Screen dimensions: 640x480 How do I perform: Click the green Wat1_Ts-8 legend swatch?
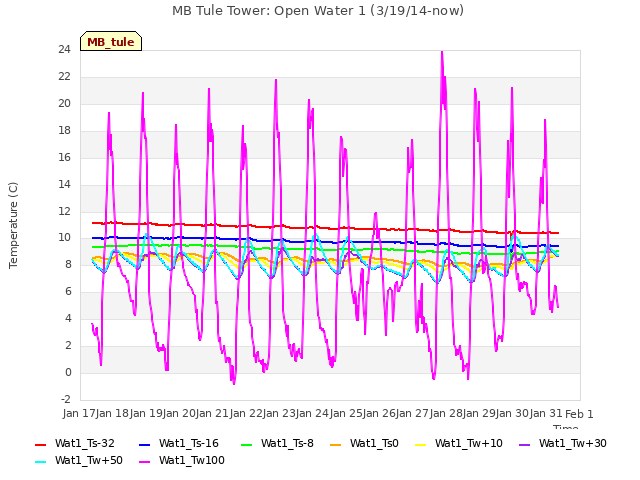pos(247,444)
